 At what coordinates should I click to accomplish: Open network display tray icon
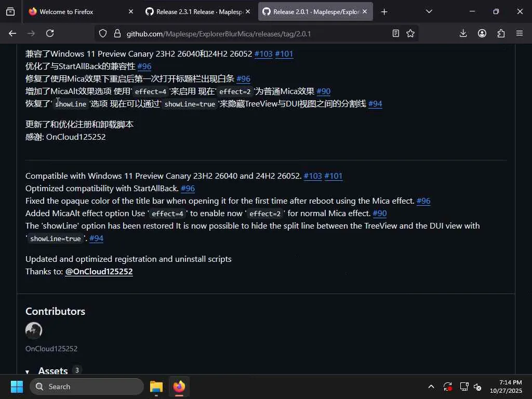click(464, 387)
